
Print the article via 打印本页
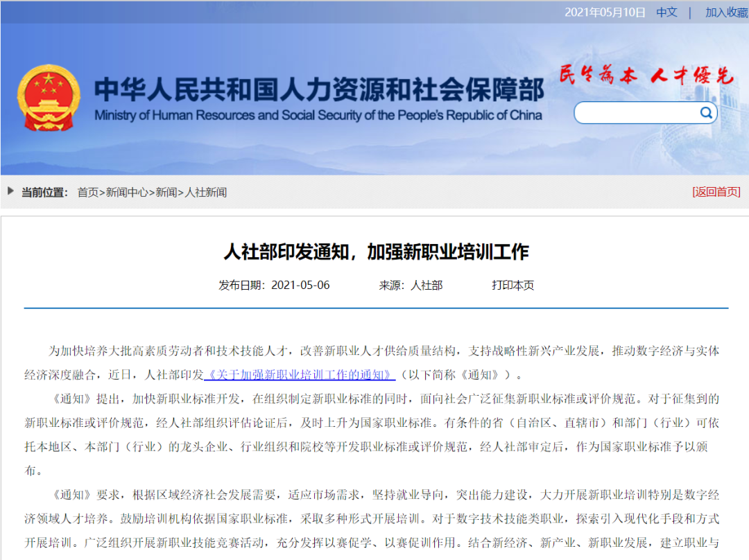coord(513,285)
